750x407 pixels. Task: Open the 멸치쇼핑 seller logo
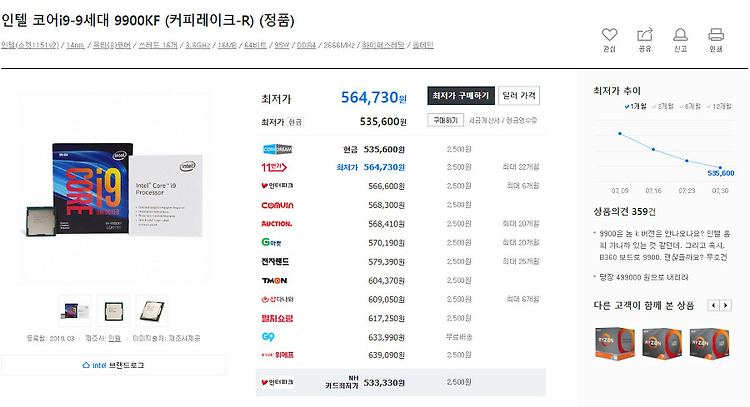(x=277, y=319)
